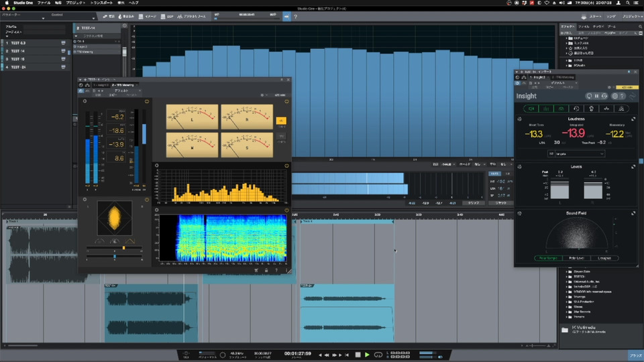Click the Play button in transport bar

(367, 355)
